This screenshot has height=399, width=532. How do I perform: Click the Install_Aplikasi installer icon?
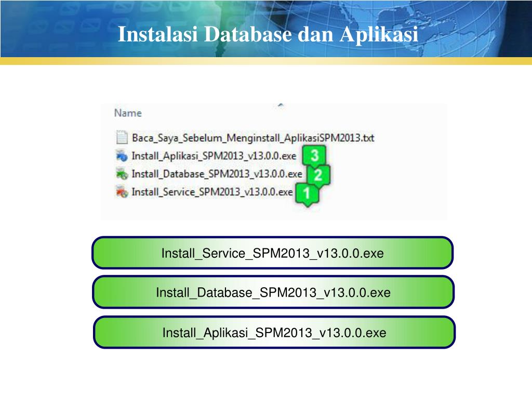coord(122,155)
